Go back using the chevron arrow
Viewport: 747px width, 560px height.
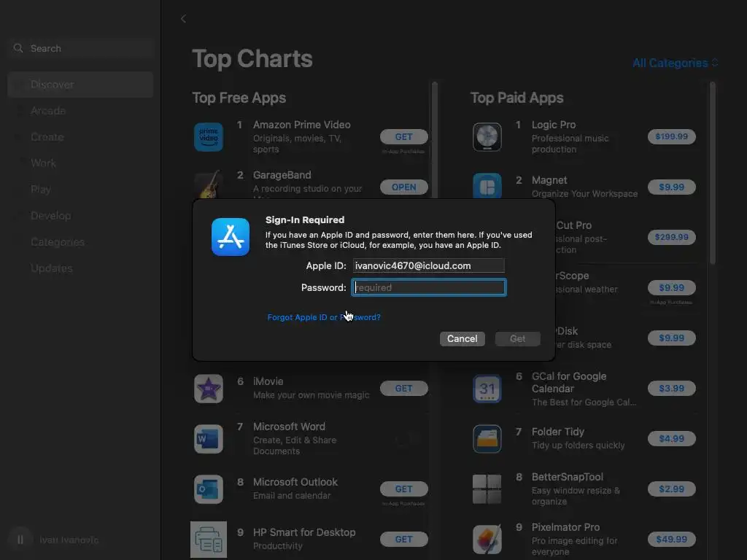coord(183,18)
